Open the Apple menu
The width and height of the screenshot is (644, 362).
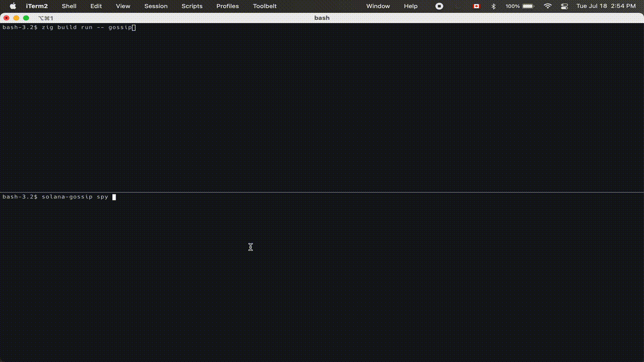(x=13, y=6)
